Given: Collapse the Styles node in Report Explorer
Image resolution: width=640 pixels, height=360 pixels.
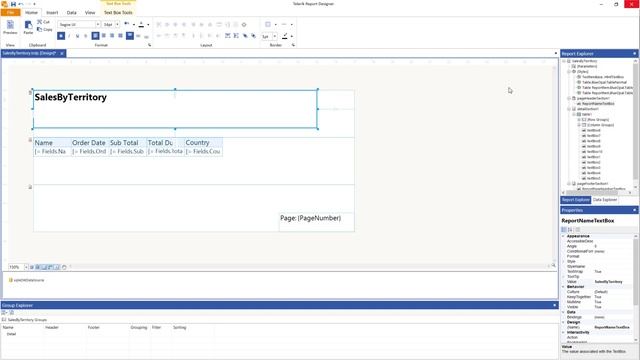Looking at the screenshot, I should [x=569, y=71].
